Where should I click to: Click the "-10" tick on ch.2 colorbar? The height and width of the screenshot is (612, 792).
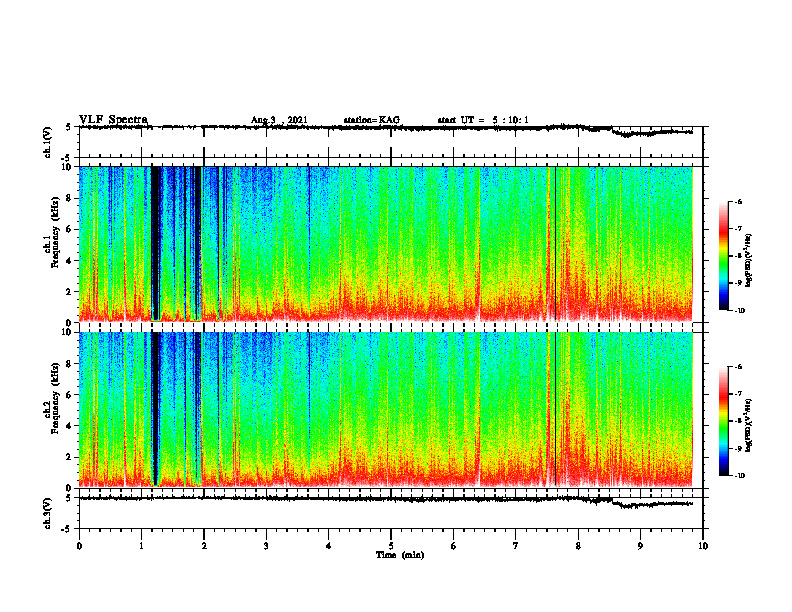click(x=738, y=475)
